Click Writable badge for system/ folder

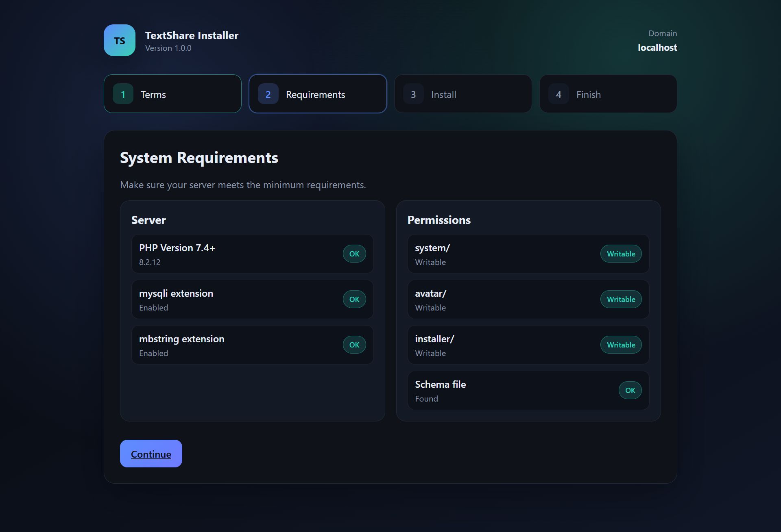621,254
